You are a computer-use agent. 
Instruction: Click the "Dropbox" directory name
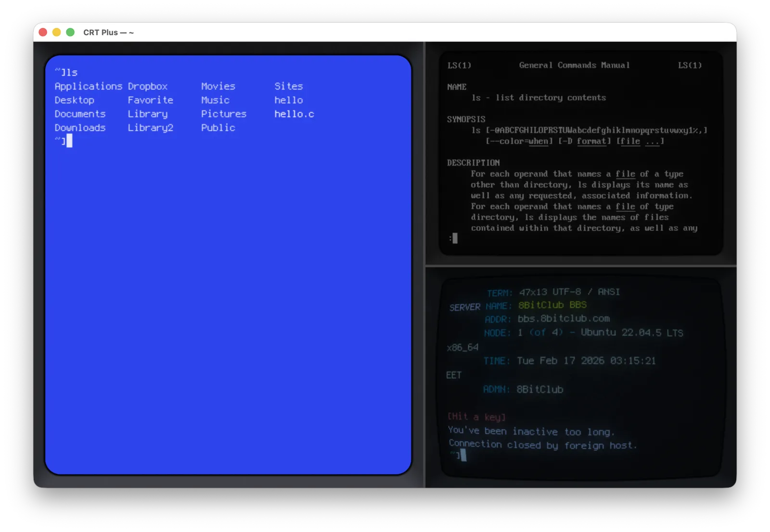tap(147, 87)
